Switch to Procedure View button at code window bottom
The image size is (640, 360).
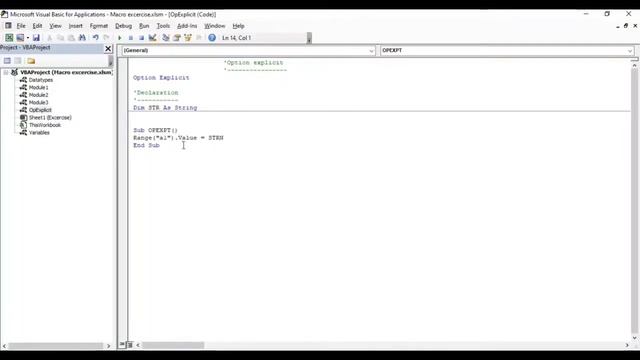[x=122, y=344]
